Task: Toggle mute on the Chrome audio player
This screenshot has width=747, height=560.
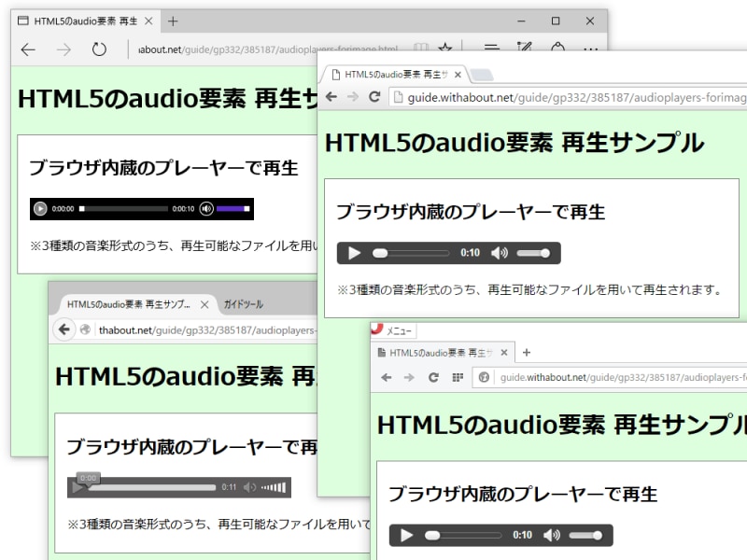Action: click(500, 253)
